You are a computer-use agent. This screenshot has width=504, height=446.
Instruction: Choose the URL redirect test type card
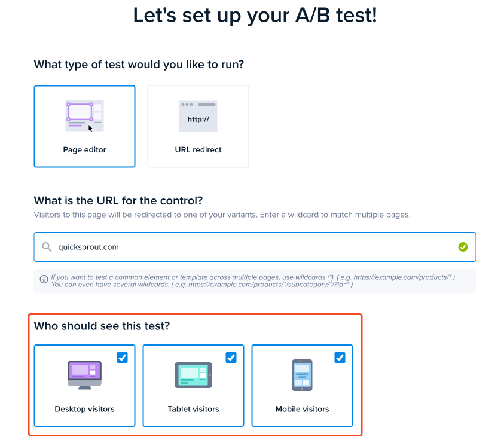(x=198, y=126)
